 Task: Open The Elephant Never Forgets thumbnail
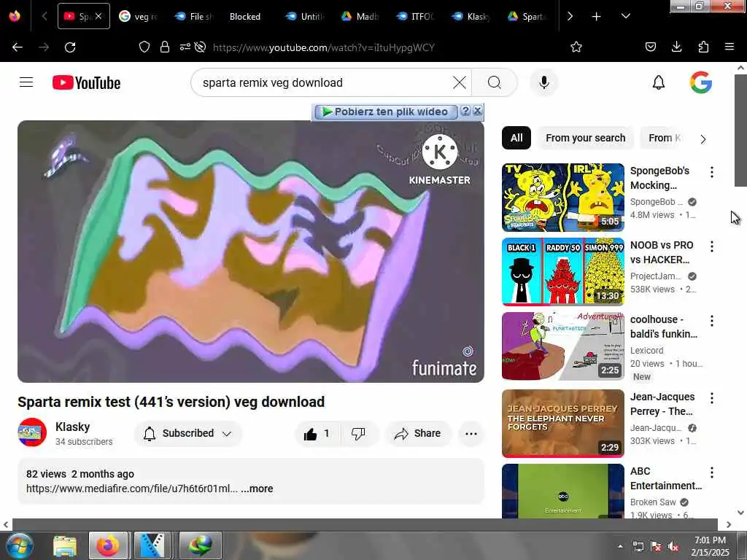point(562,424)
